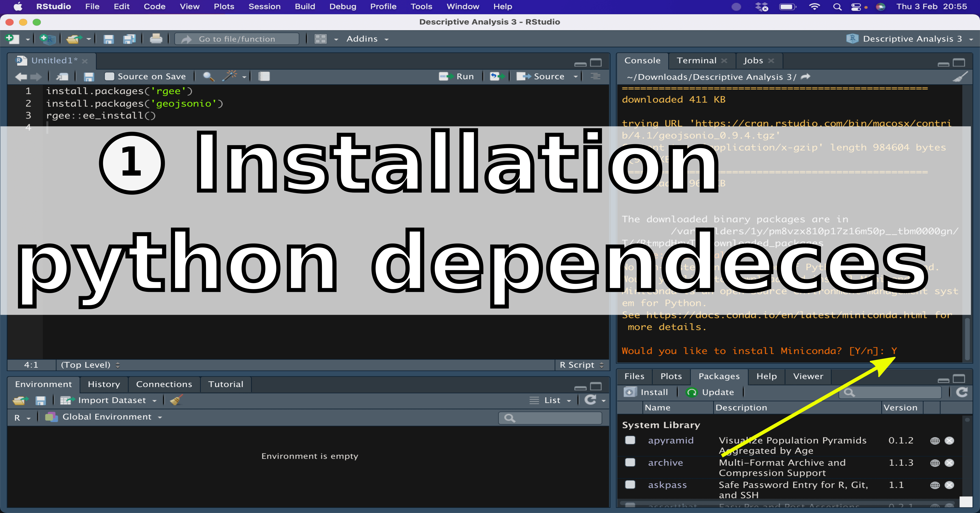Screen dimensions: 980x513
Task: Click the new project icon in main toolbar
Action: [48, 39]
